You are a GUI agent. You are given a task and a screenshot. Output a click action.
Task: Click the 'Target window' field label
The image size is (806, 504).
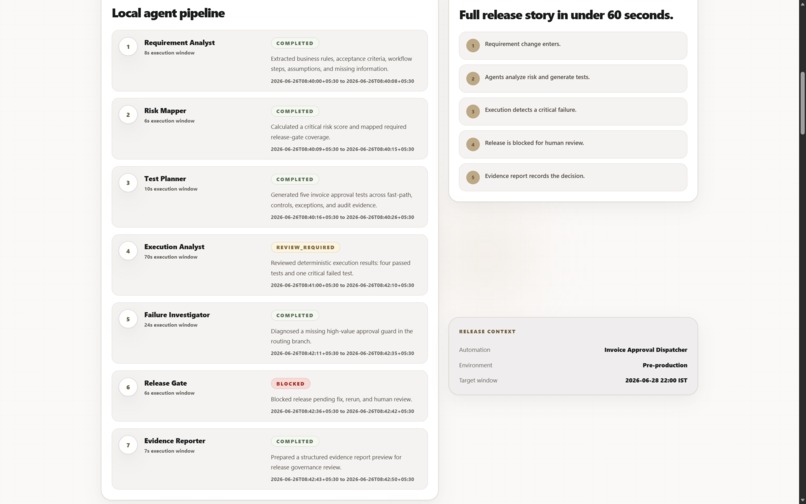tap(478, 381)
